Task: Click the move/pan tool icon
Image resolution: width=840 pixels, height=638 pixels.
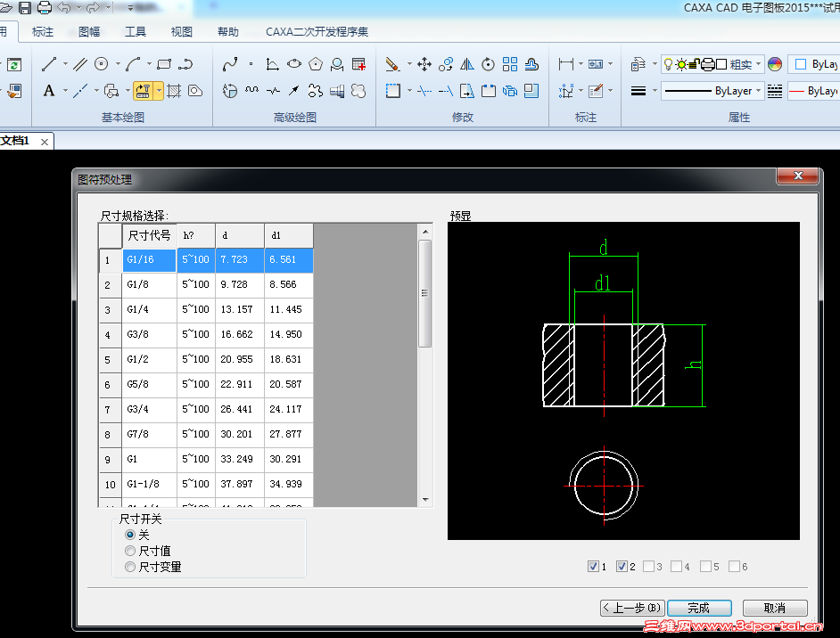Action: click(424, 64)
